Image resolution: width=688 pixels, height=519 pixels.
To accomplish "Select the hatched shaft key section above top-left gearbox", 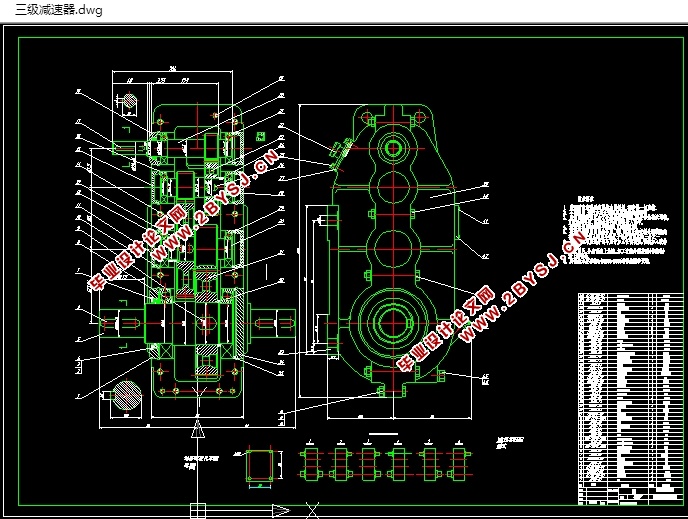I will pyautogui.click(x=128, y=102).
